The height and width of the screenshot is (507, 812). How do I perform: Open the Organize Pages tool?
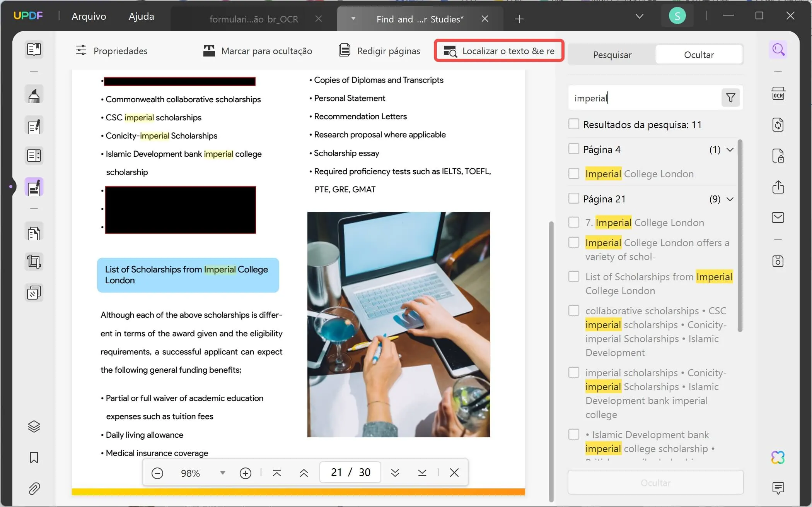point(34,156)
